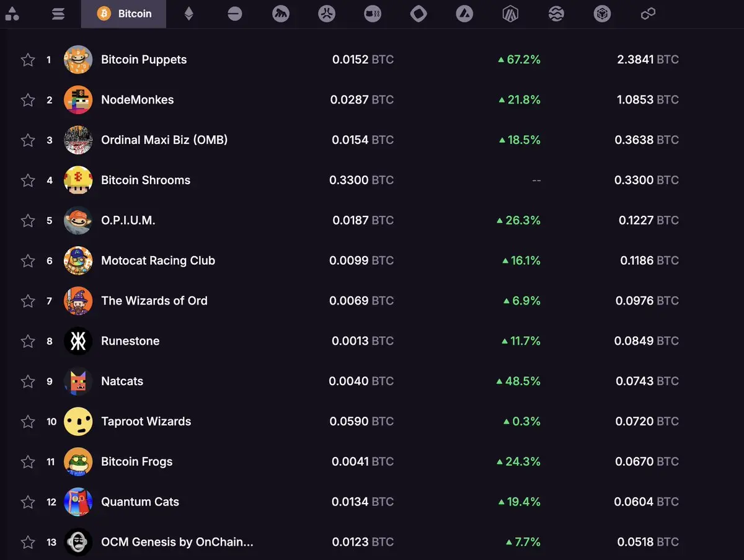Viewport: 744px width, 560px height.
Task: Favorite Bitcoin Puppets with the star
Action: click(28, 60)
